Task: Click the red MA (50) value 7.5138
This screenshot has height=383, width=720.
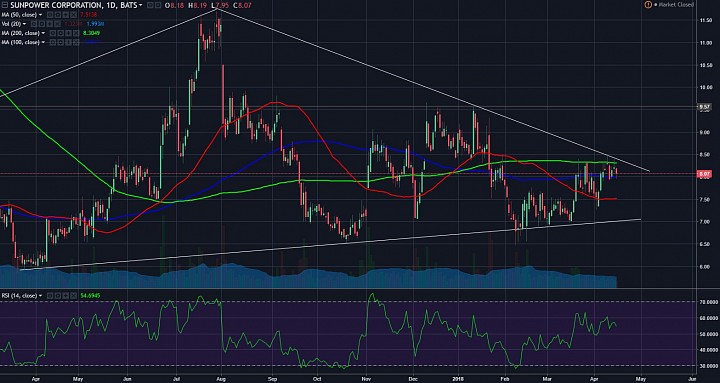Action: coord(89,15)
